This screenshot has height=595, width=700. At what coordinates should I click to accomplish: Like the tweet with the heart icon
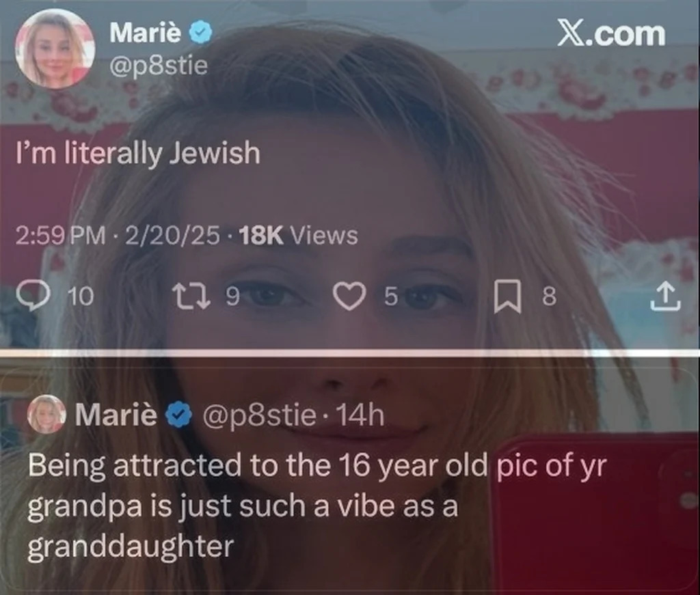[351, 296]
